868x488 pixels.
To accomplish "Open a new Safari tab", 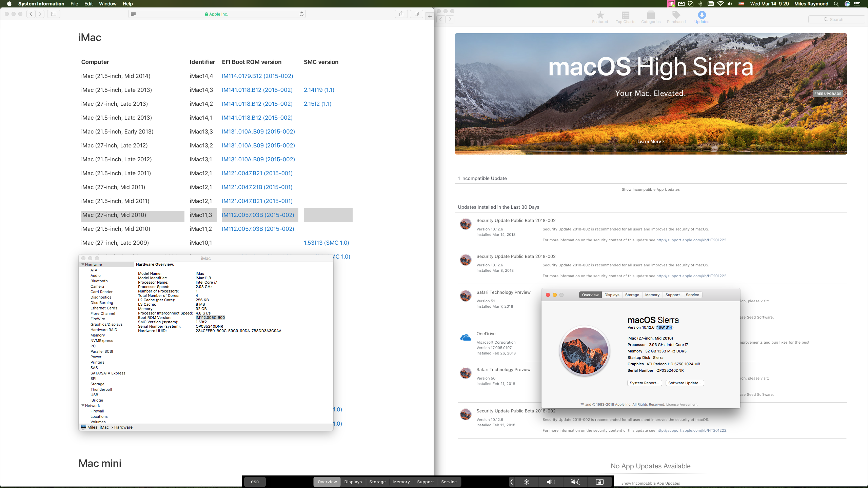I will click(429, 16).
